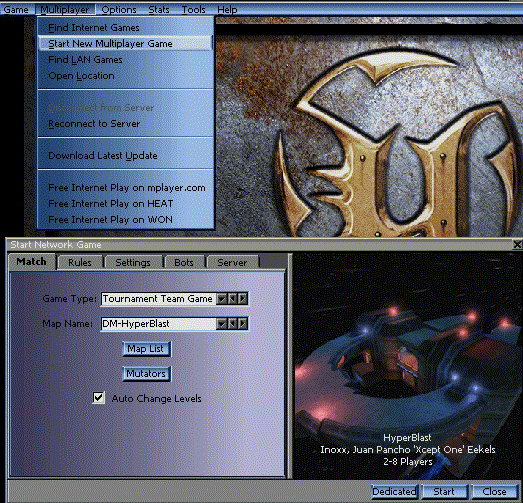Click the HyperBlast map preview image
Viewport: 523px width, 503px height.
point(407,366)
